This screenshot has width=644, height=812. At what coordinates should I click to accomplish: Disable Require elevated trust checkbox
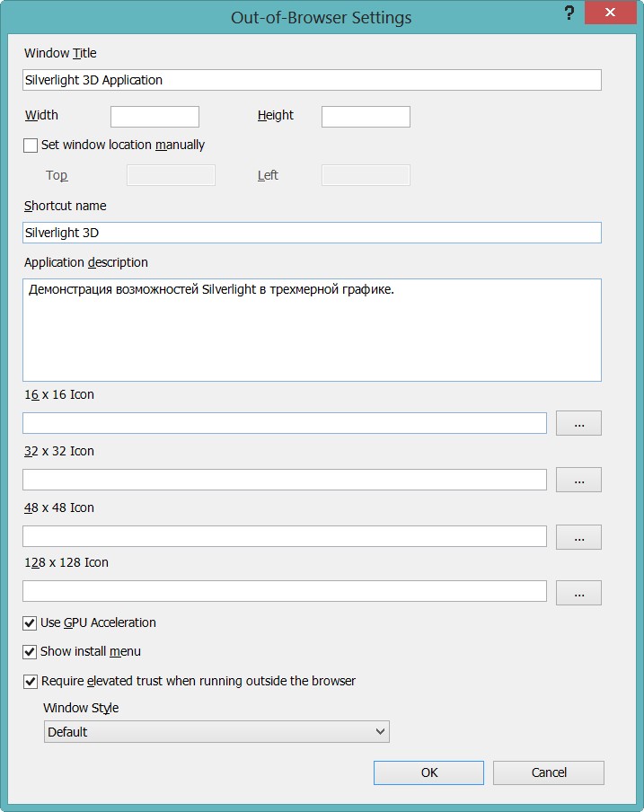tap(31, 682)
